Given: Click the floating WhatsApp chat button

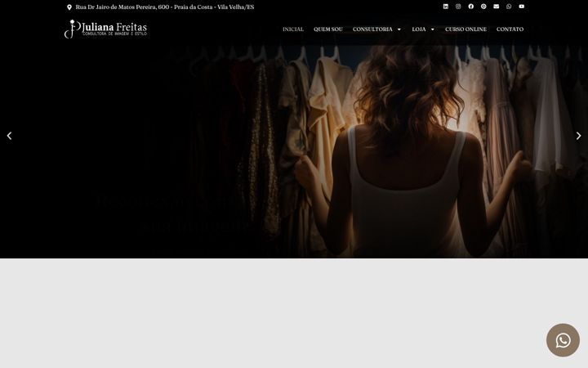Looking at the screenshot, I should pos(563,340).
